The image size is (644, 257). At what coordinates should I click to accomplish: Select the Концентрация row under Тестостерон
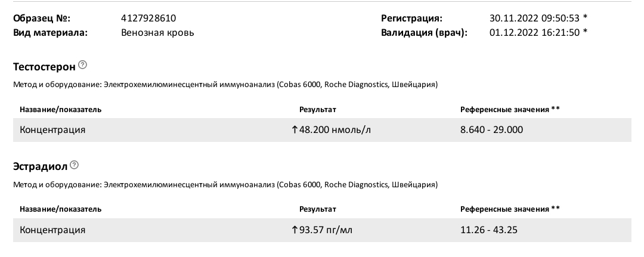(52, 129)
